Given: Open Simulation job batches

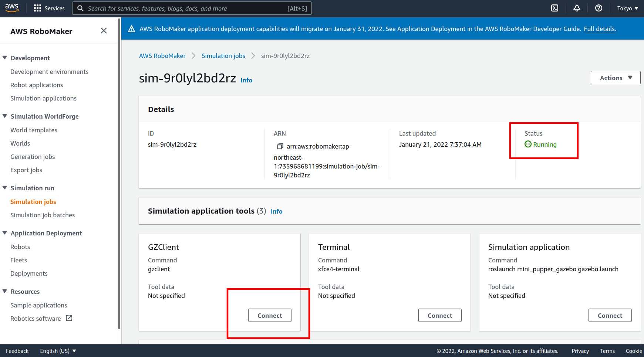Looking at the screenshot, I should 43,215.
